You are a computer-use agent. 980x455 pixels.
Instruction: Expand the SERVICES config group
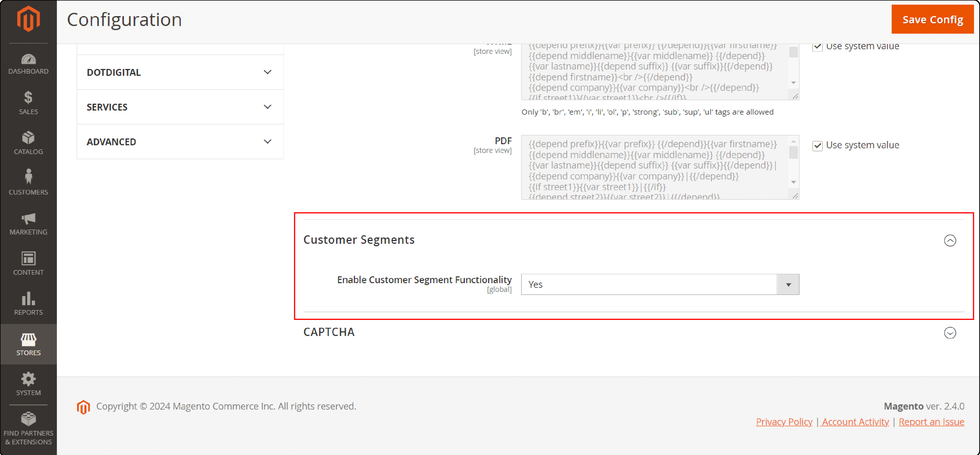(x=180, y=107)
